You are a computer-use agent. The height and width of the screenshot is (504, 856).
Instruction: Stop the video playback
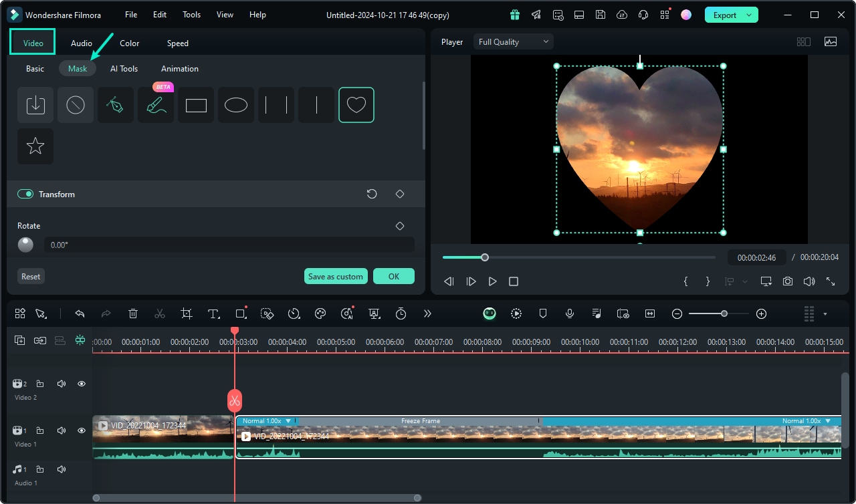(514, 281)
